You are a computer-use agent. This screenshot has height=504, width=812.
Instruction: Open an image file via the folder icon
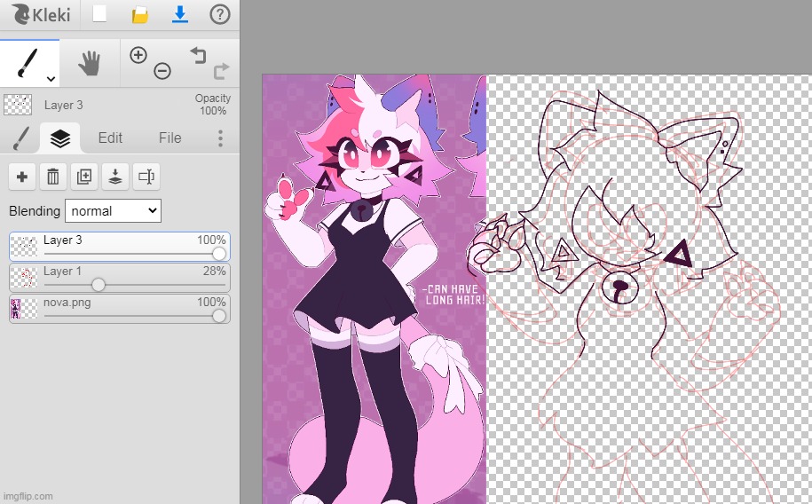[x=139, y=14]
